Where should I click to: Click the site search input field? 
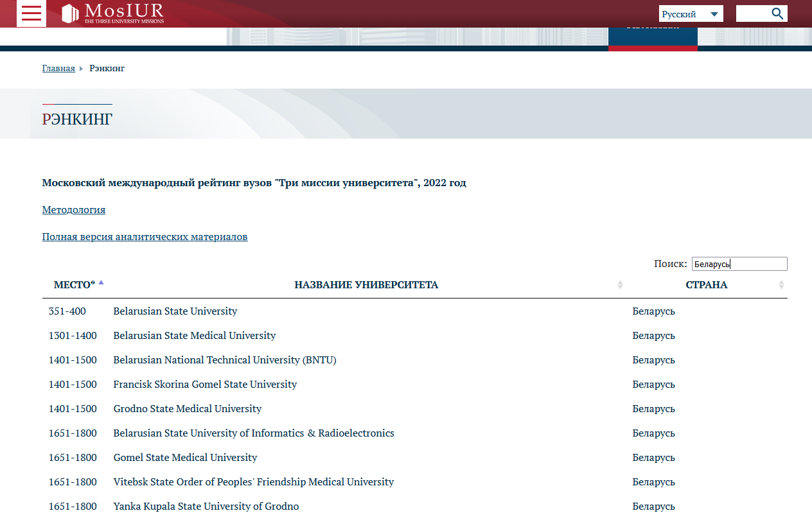[x=753, y=13]
